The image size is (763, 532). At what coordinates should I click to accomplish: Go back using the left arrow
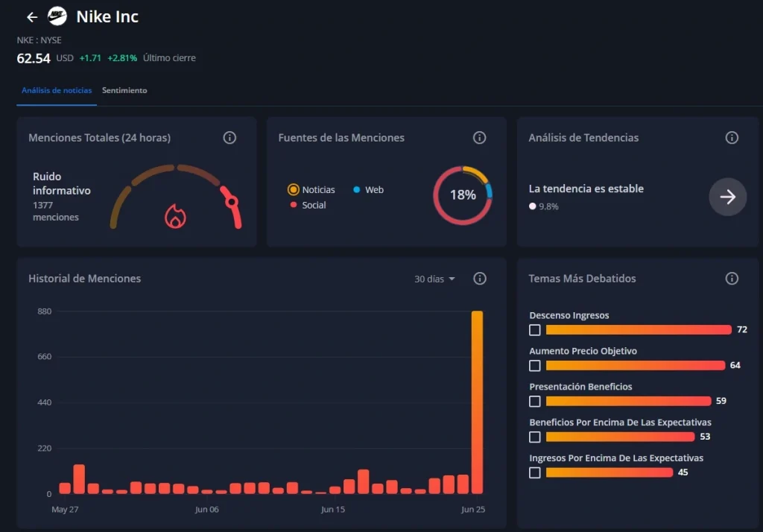[x=32, y=18]
